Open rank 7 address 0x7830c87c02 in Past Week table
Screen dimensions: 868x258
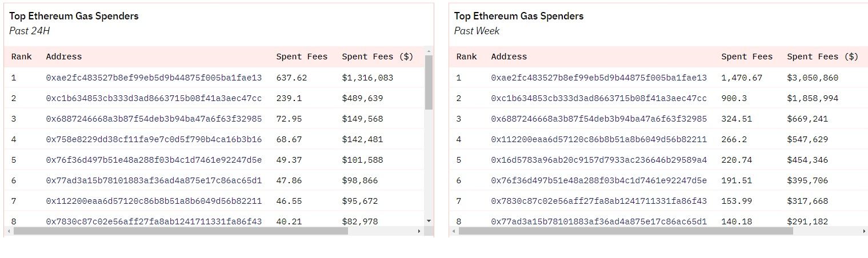(598, 201)
